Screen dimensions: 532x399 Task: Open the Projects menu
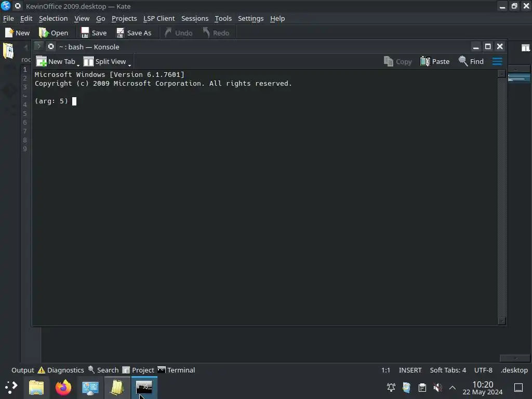(x=124, y=18)
